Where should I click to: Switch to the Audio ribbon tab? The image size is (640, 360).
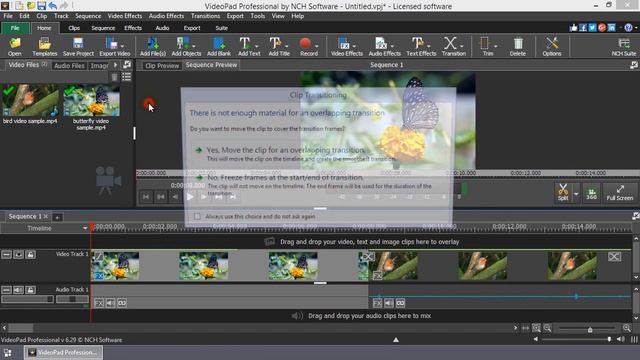(x=162, y=28)
